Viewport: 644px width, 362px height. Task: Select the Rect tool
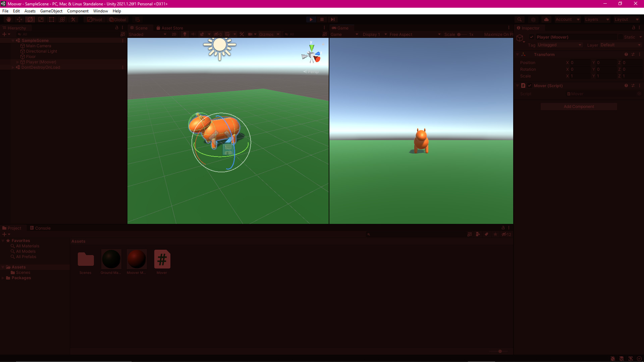(x=52, y=19)
